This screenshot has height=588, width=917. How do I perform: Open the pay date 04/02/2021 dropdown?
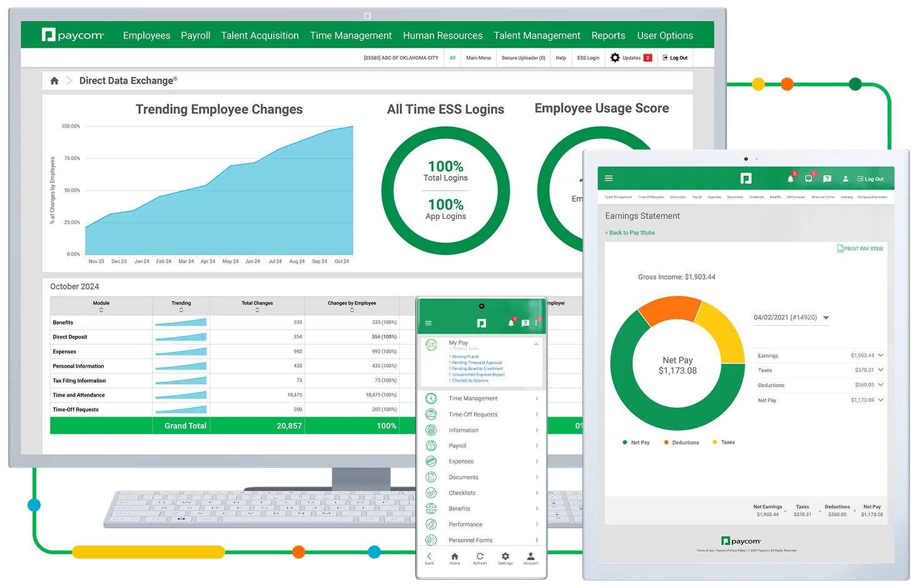click(791, 318)
